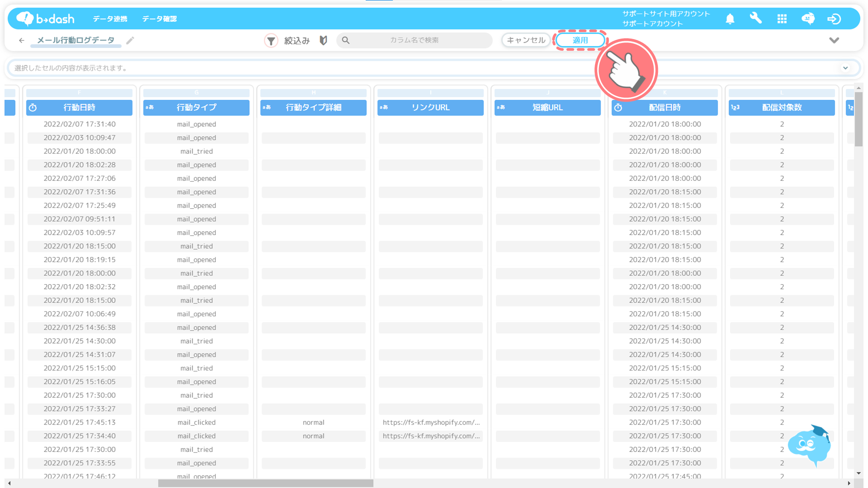Click the selected cell content display field
Viewport: 868px width, 488px height.
click(x=434, y=68)
